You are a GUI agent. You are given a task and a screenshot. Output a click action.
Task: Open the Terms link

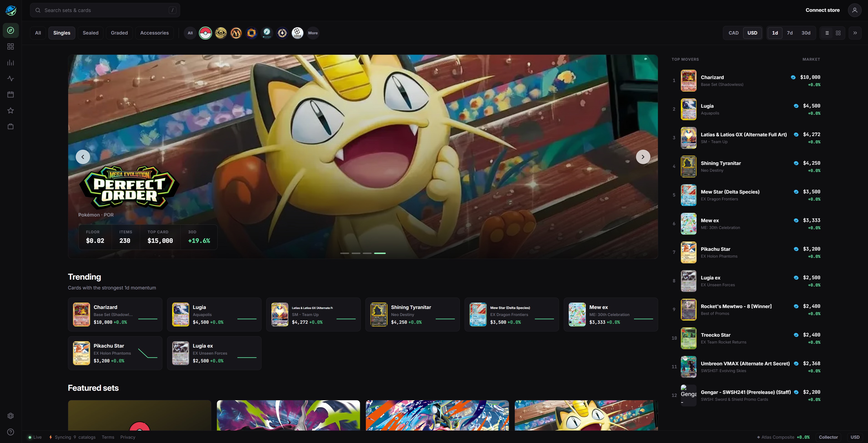tap(108, 437)
